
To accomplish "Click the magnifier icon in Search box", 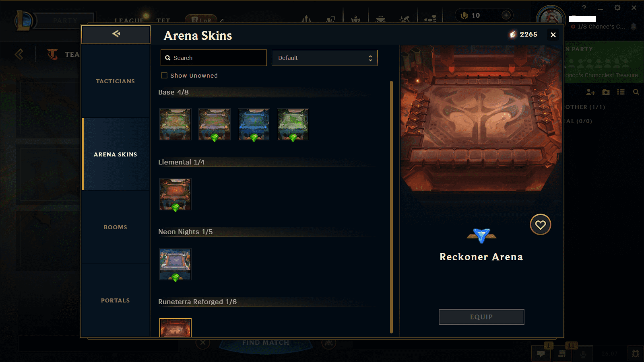I will point(168,58).
